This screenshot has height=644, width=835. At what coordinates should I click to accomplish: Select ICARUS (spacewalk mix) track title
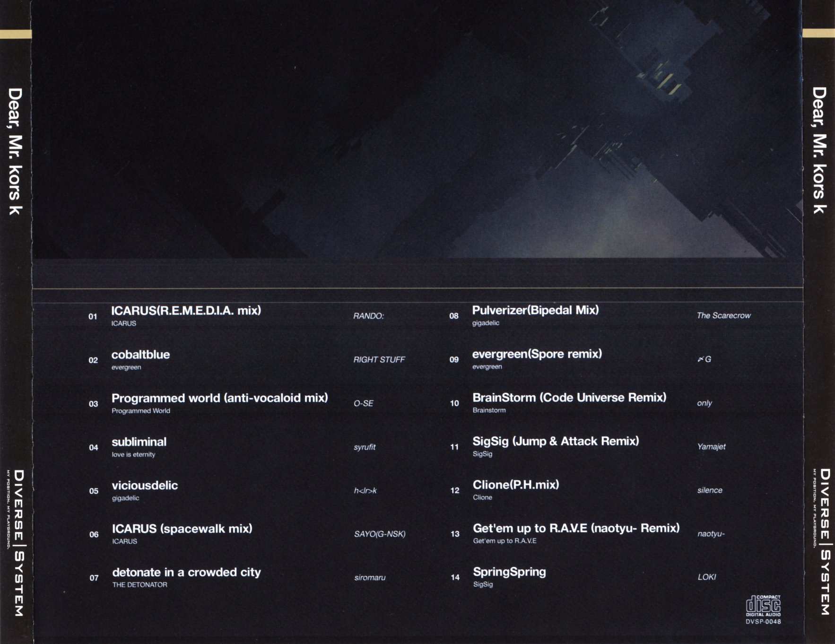click(182, 529)
